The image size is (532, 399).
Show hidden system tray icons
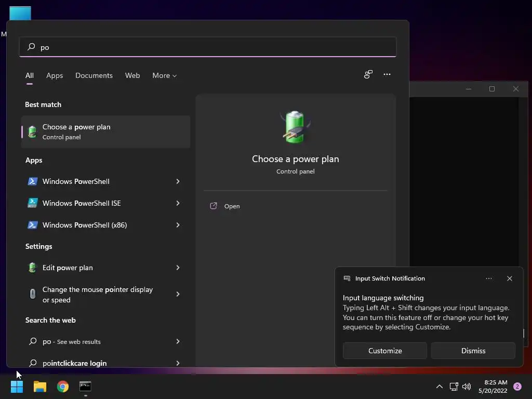point(440,387)
